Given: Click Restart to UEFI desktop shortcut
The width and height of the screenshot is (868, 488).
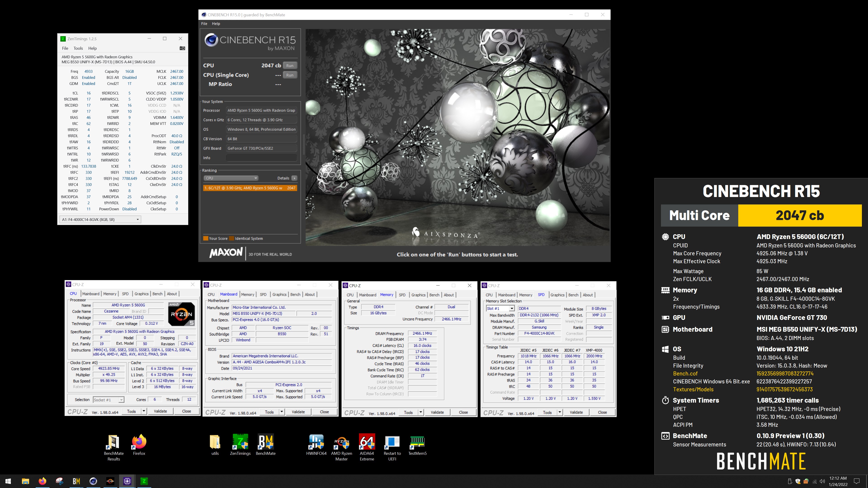Looking at the screenshot, I should coord(392,447).
